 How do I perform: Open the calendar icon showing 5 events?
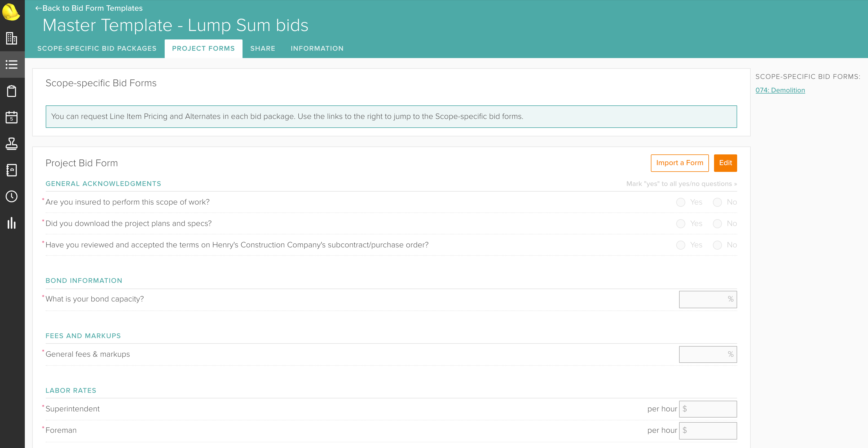pos(12,117)
